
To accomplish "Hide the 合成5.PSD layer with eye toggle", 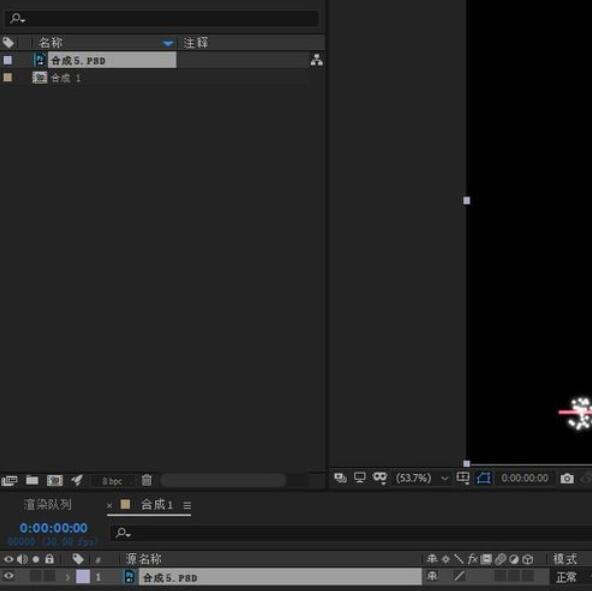I will pos(9,576).
